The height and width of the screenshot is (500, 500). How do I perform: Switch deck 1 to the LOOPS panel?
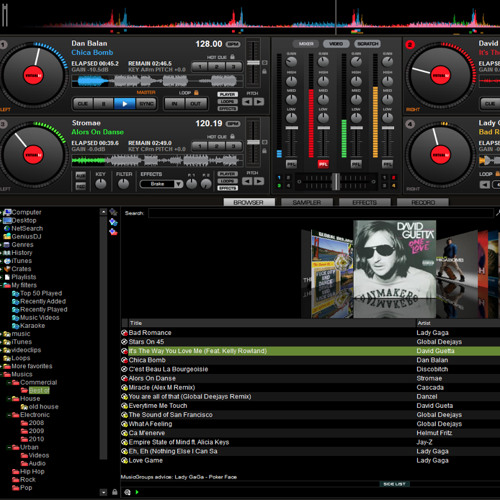point(227,101)
